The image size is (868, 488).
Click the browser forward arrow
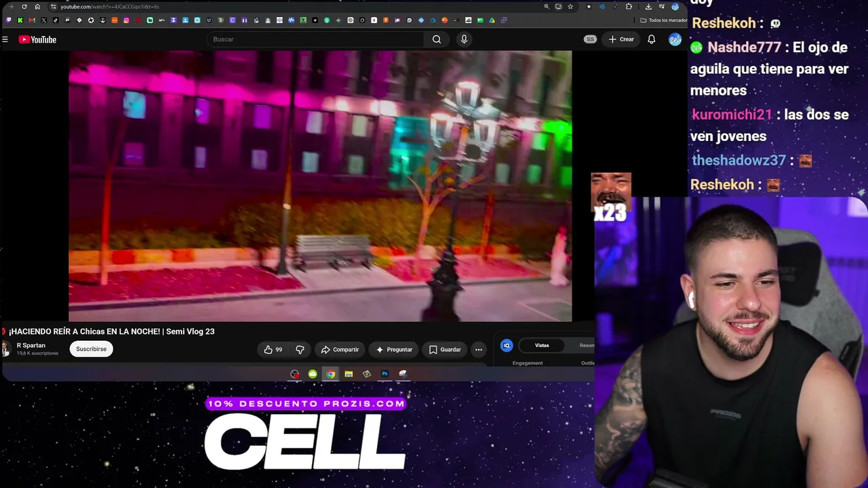[12, 7]
